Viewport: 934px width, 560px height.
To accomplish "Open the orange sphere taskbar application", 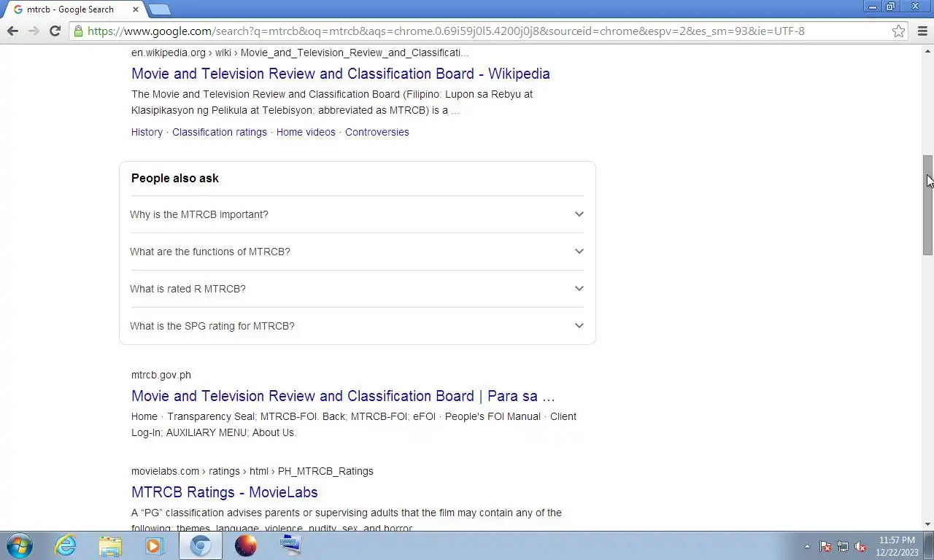I will [x=246, y=545].
